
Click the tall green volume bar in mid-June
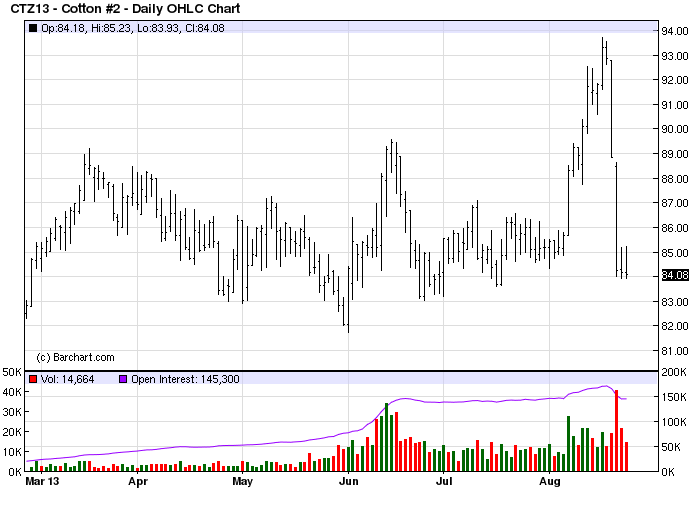coord(387,437)
